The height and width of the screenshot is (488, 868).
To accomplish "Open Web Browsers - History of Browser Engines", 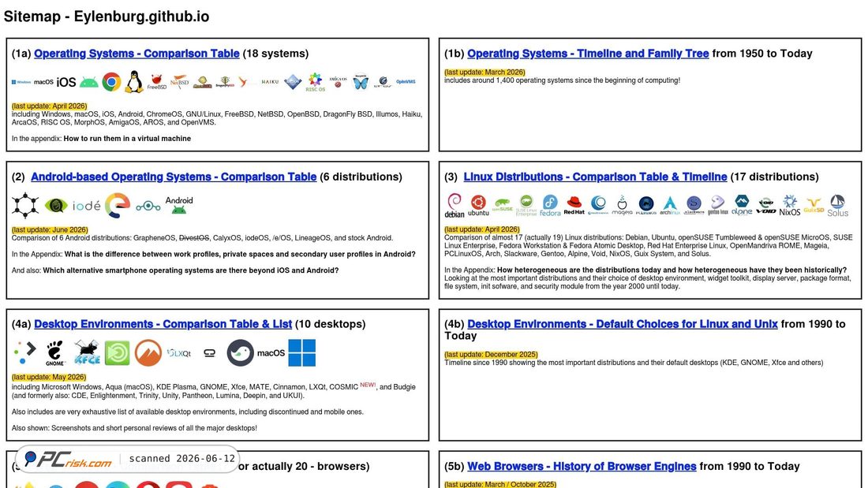I will (582, 467).
